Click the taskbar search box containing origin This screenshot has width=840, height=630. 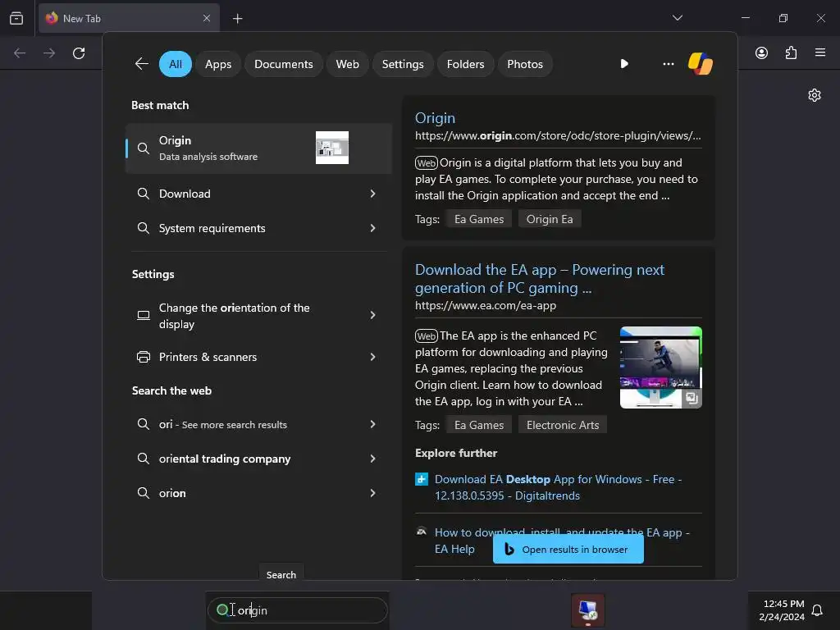(x=297, y=610)
